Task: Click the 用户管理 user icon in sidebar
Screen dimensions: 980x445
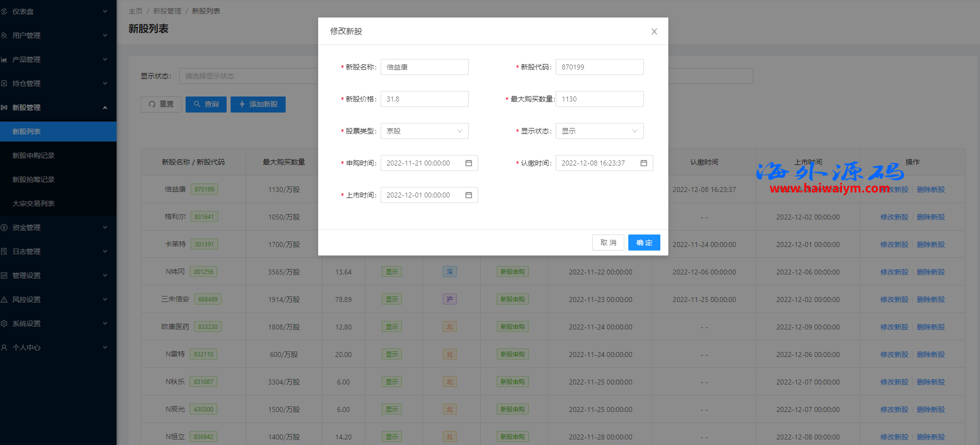Action: (4, 35)
